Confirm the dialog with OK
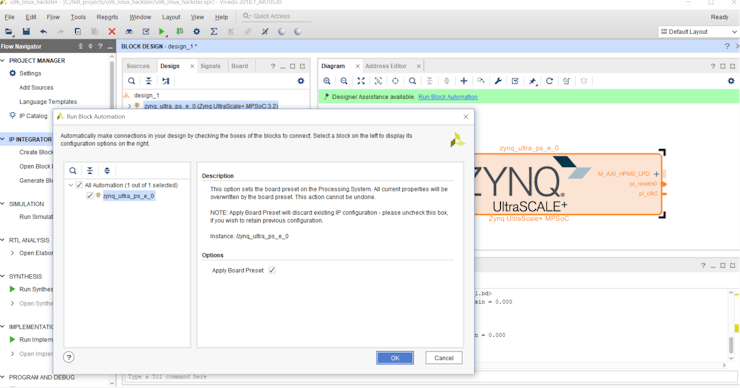 (395, 358)
